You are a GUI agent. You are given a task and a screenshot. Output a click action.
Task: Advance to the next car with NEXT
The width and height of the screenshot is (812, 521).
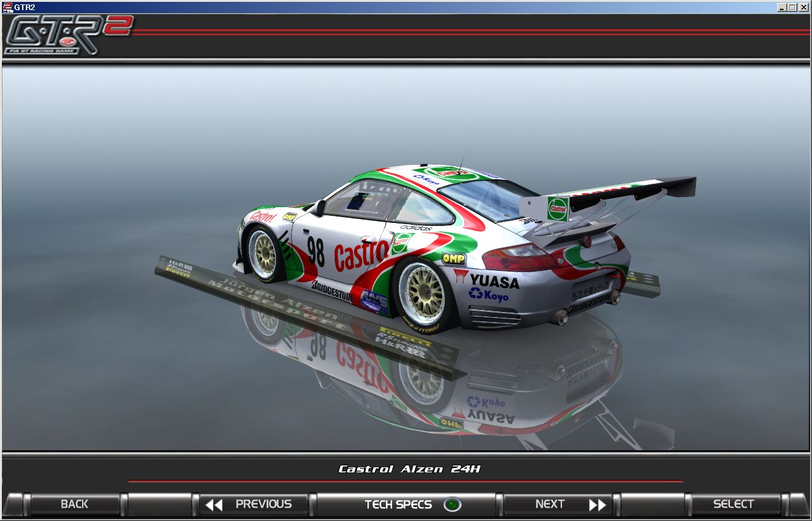point(558,504)
